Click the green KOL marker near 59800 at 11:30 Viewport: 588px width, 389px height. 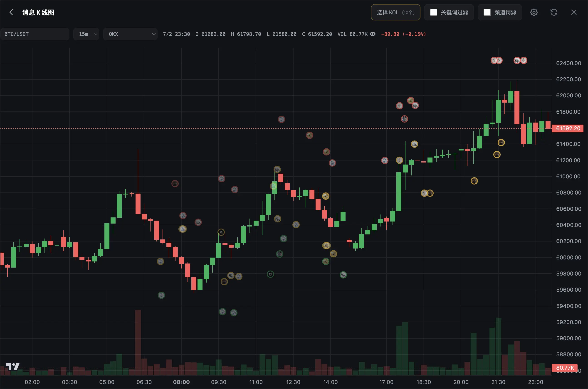(x=270, y=274)
